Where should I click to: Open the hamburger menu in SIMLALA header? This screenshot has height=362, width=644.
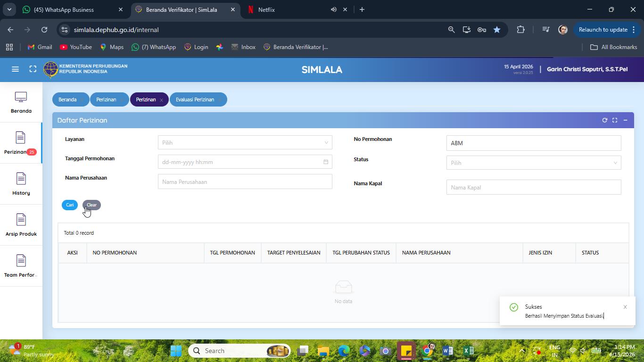pyautogui.click(x=15, y=69)
